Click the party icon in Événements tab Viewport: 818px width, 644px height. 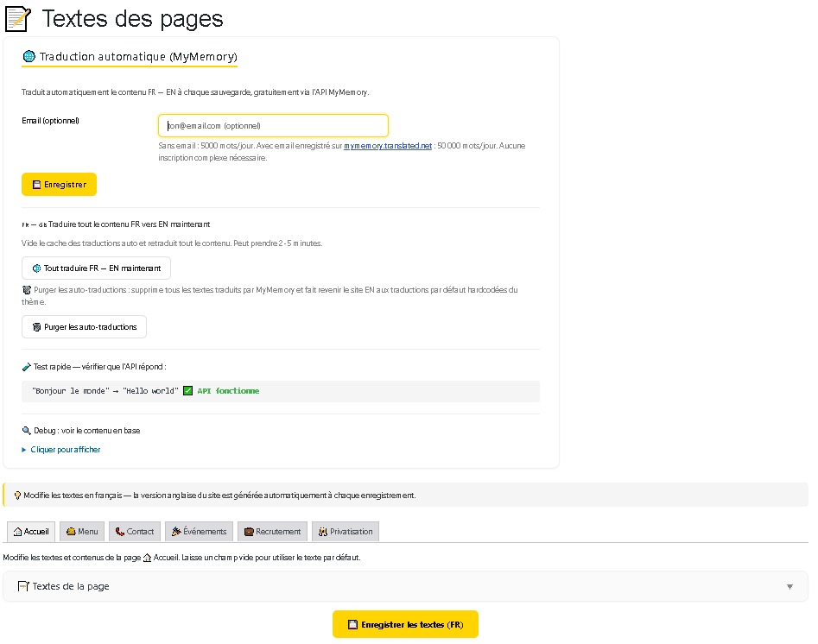point(176,532)
